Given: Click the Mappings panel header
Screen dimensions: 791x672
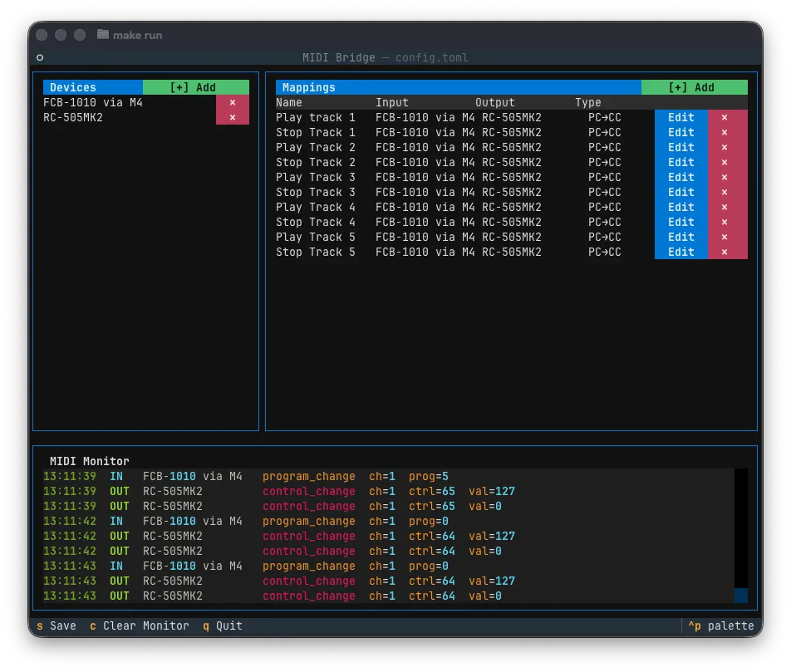Looking at the screenshot, I should 458,87.
